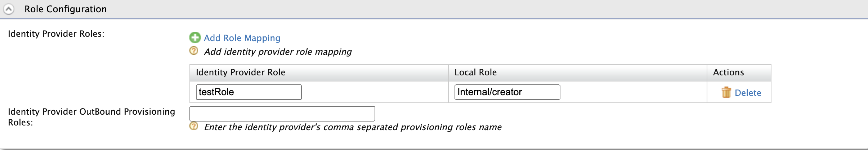Click the Local Role column header
The image size is (868, 150).
(x=475, y=72)
